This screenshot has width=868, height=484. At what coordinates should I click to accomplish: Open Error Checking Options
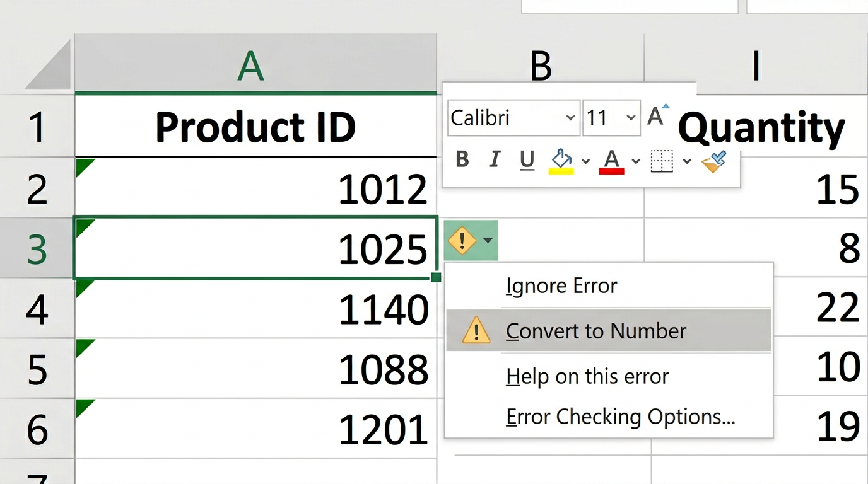[x=620, y=417]
